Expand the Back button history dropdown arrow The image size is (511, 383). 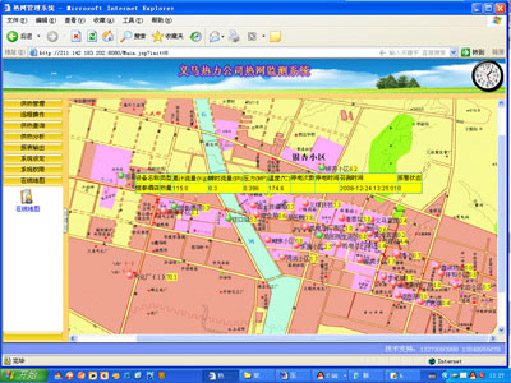point(39,36)
